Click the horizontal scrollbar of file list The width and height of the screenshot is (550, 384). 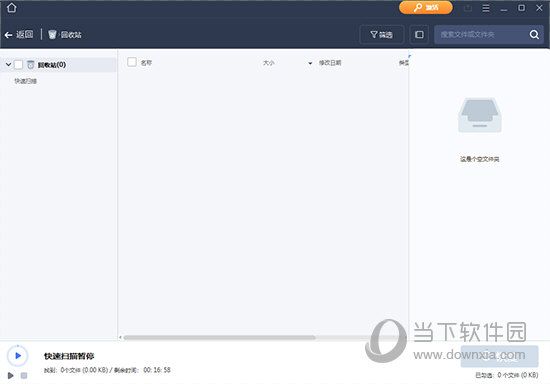point(220,338)
